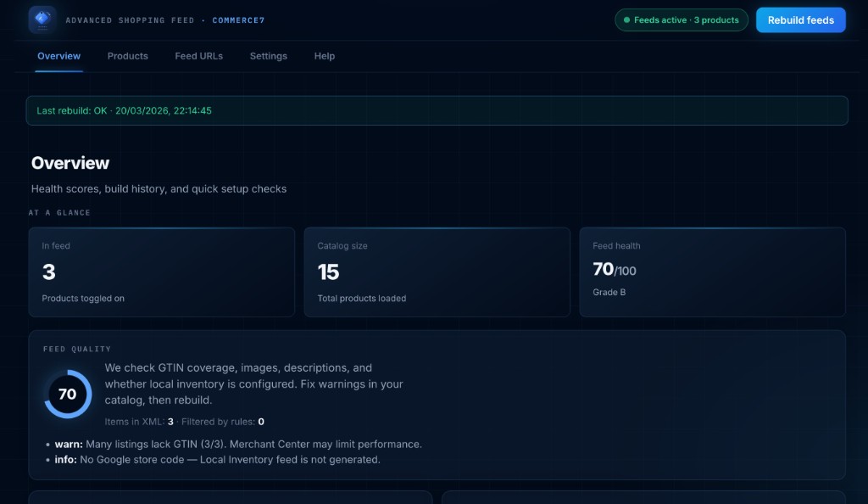The width and height of the screenshot is (868, 504).
Task: Click the blue gem app logo icon
Action: coord(42,20)
